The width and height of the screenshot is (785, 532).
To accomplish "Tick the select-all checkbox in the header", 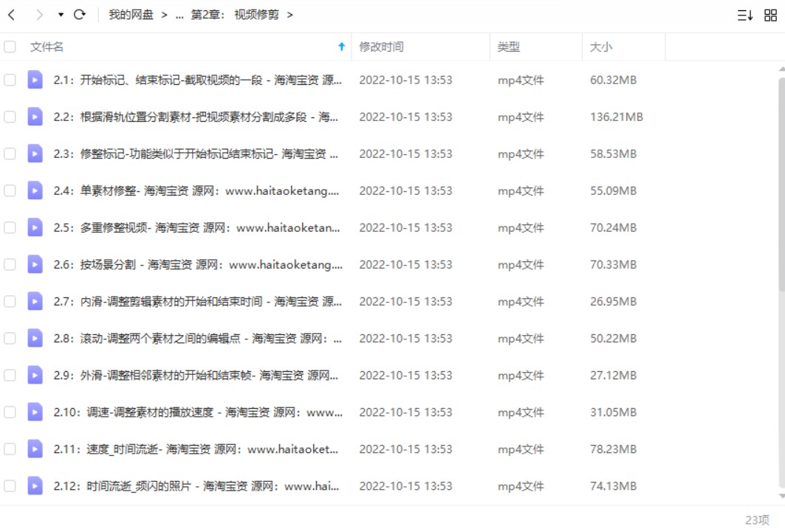I will click(10, 47).
